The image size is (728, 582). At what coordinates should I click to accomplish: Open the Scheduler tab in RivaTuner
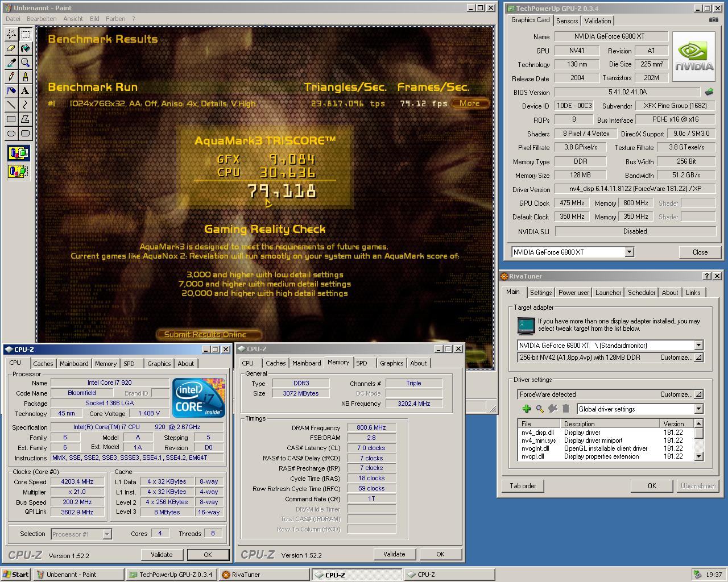(642, 293)
